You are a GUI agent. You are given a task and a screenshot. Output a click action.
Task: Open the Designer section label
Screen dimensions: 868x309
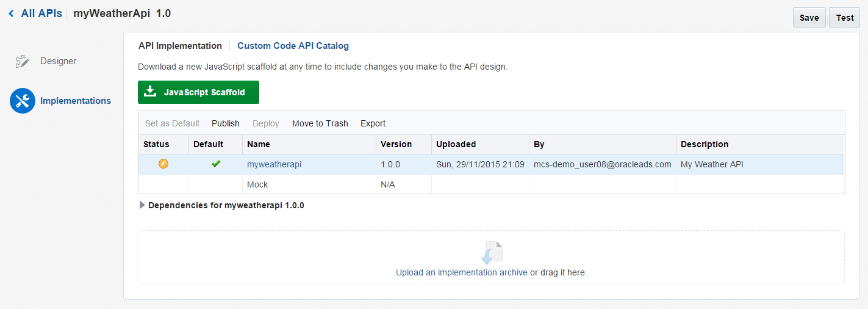(58, 61)
